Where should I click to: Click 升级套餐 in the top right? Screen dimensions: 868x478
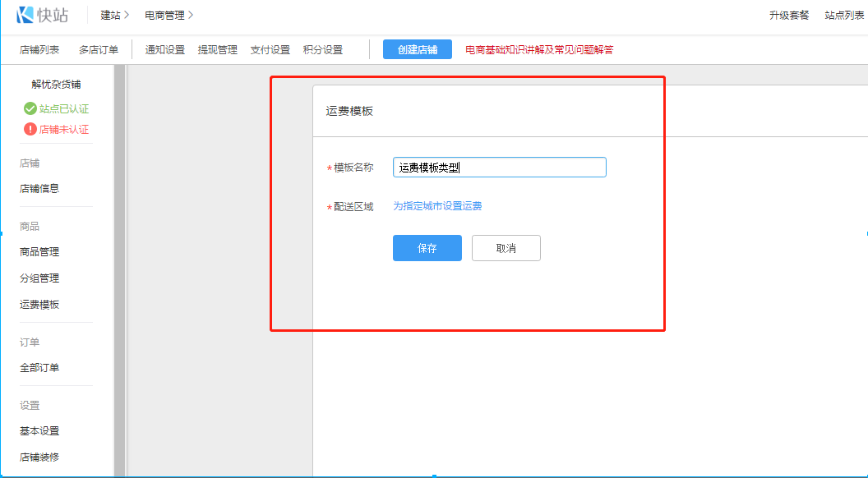point(789,15)
